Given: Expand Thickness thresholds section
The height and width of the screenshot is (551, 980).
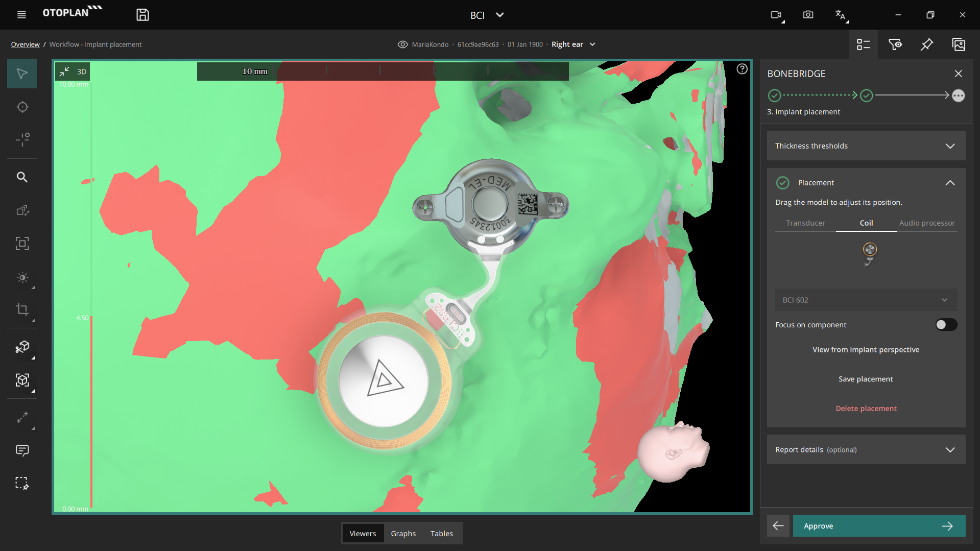Looking at the screenshot, I should (x=866, y=146).
